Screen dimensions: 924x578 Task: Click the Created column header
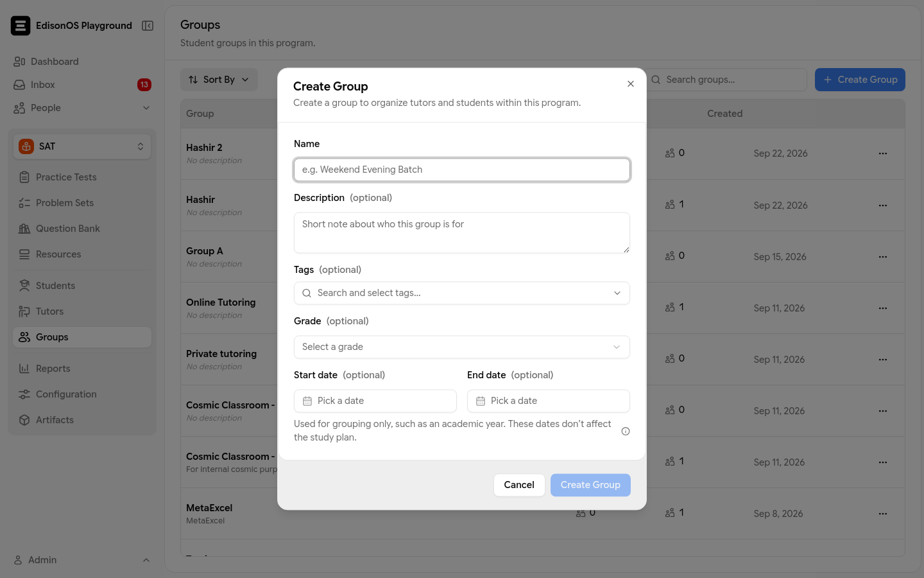724,114
